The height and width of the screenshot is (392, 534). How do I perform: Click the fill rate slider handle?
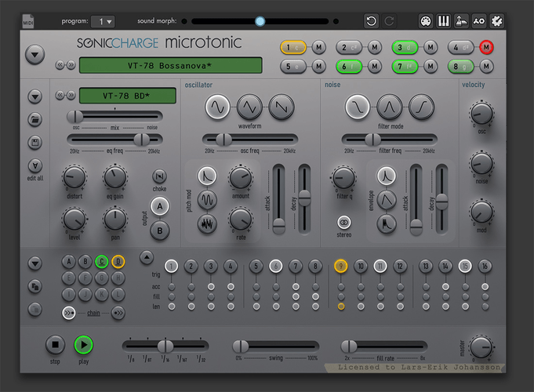click(349, 347)
